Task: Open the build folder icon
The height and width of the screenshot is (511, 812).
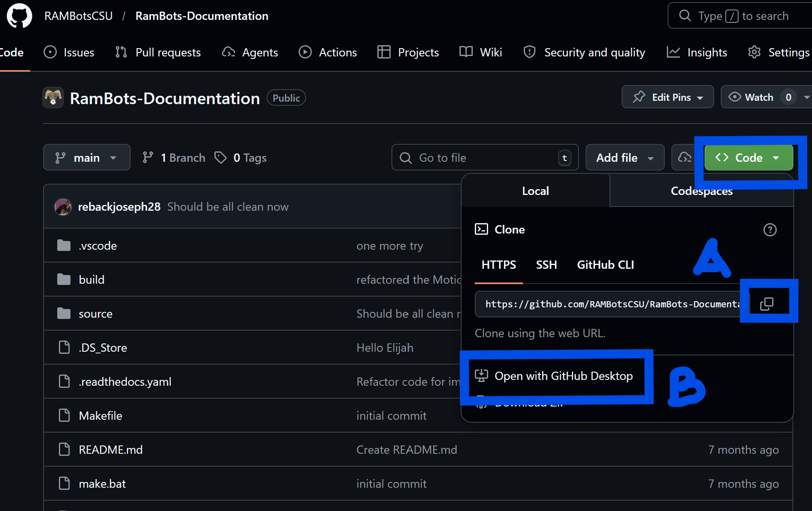Action: [x=64, y=280]
